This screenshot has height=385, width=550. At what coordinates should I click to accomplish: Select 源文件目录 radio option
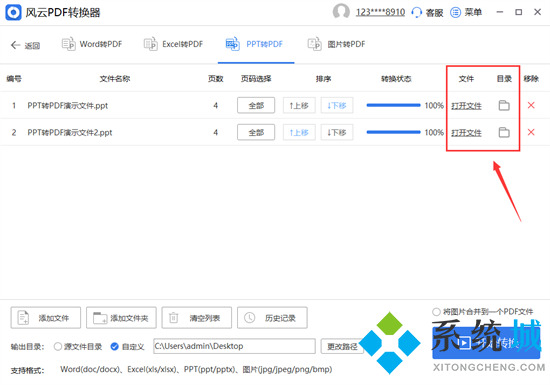[x=78, y=347]
